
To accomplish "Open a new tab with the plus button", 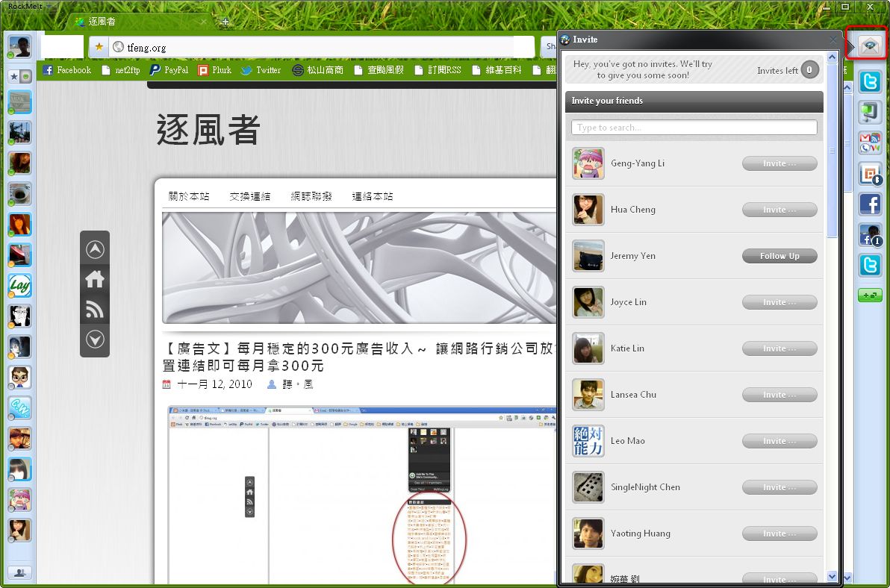I will 225,22.
